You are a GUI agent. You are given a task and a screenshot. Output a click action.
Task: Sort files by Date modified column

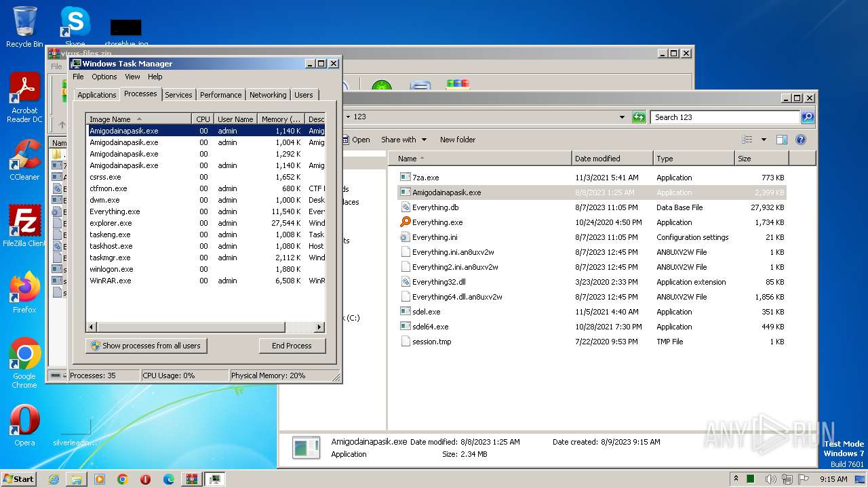pyautogui.click(x=612, y=159)
